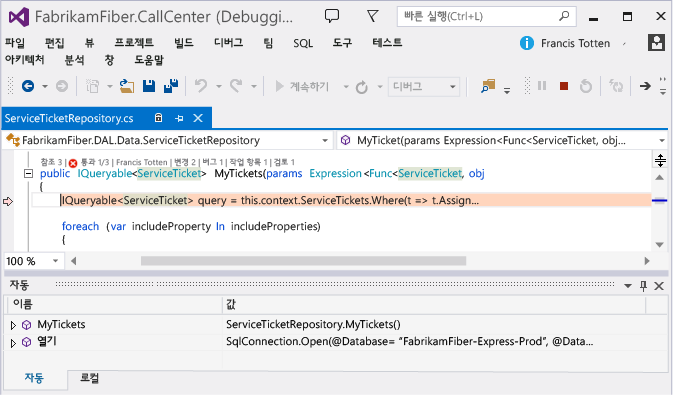Click the current statement arrow in the margin
The image size is (673, 395).
tap(8, 201)
